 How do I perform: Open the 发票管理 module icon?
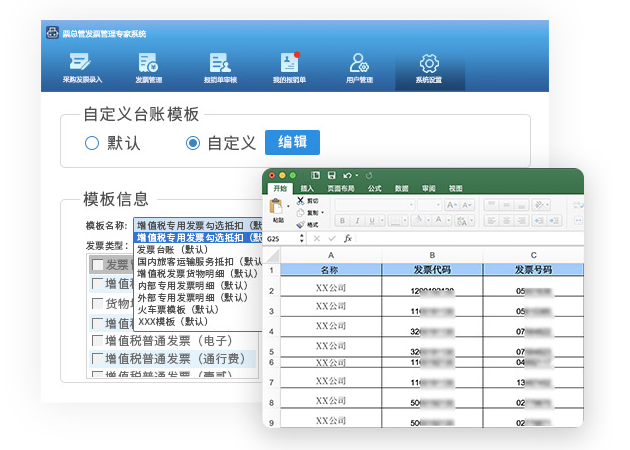[148, 65]
